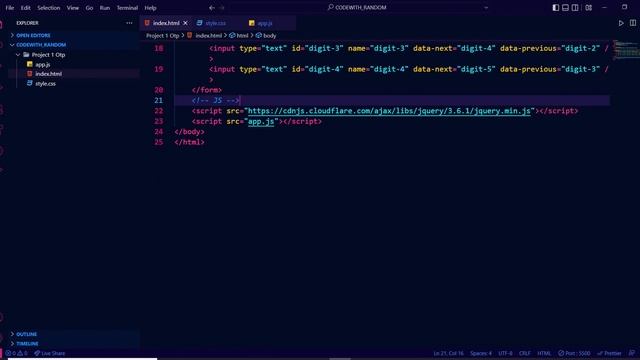The image size is (640, 360).
Task: Click the errors and warnings status indicator
Action: [x=16, y=353]
